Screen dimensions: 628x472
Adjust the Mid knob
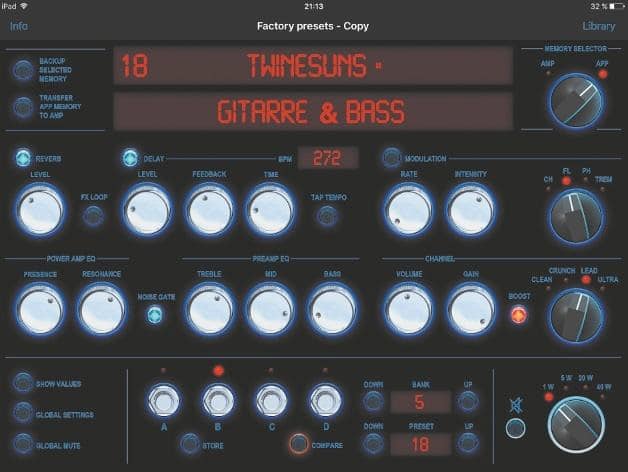click(271, 310)
